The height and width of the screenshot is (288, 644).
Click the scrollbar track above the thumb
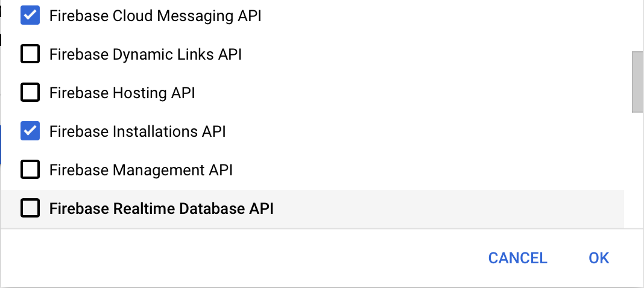[637, 25]
